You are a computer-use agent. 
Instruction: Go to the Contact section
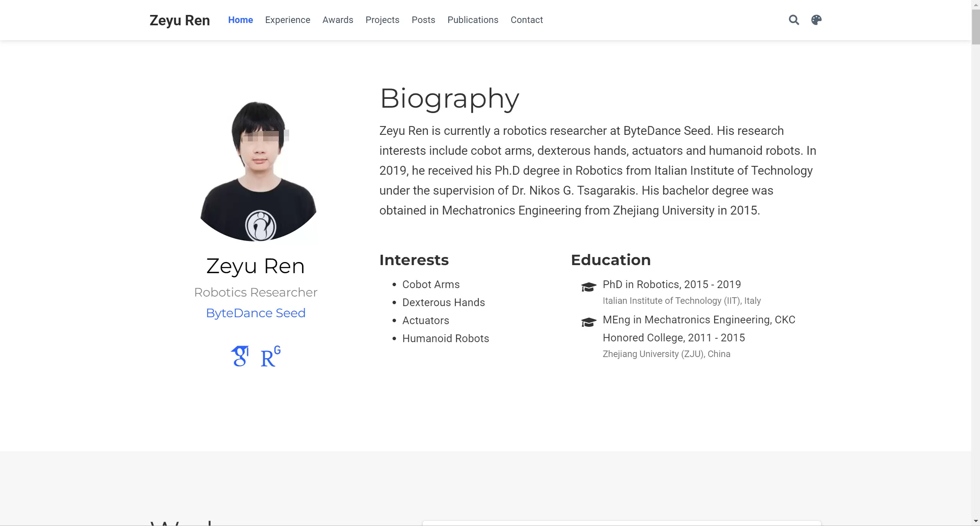[526, 20]
